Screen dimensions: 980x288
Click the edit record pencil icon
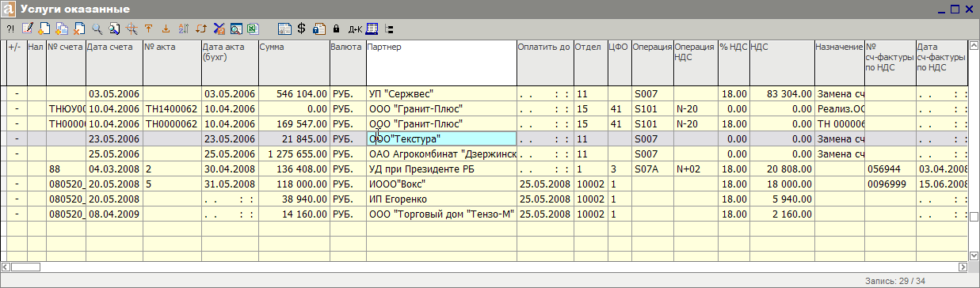pos(29,28)
